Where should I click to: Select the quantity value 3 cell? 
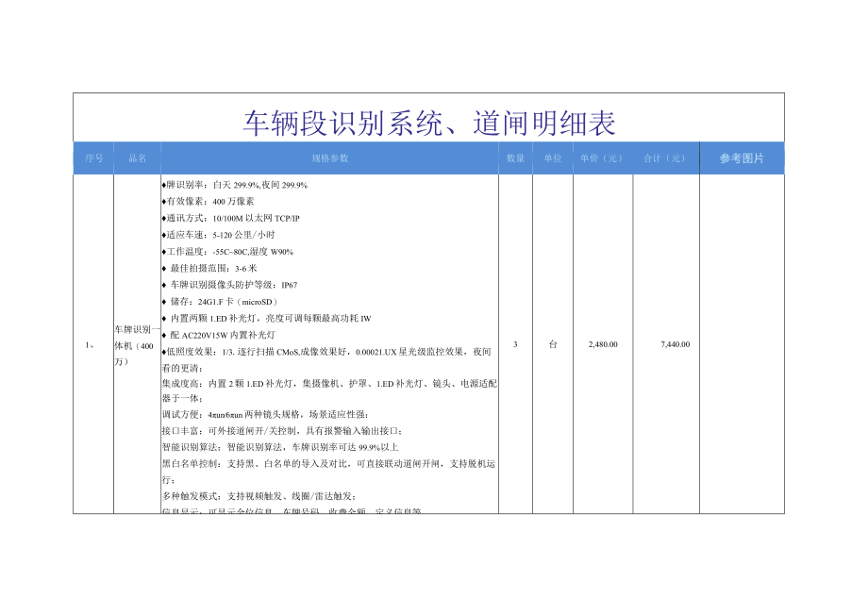pyautogui.click(x=514, y=345)
